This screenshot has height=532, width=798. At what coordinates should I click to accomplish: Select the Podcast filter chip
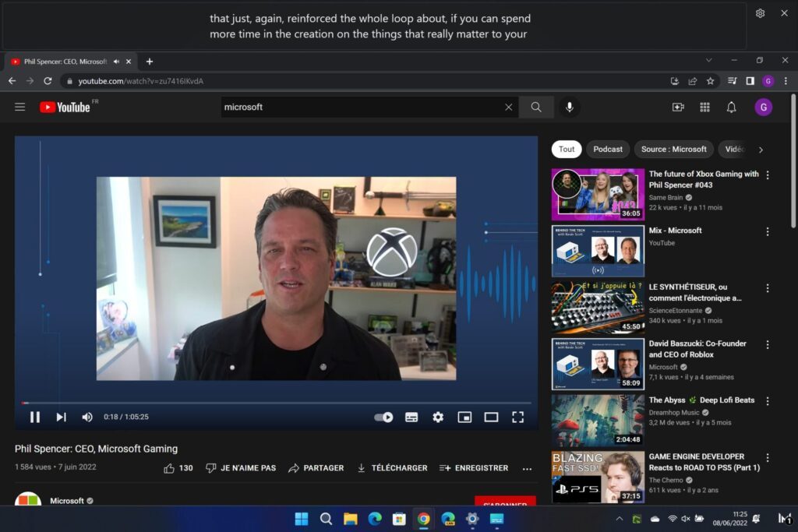click(608, 150)
